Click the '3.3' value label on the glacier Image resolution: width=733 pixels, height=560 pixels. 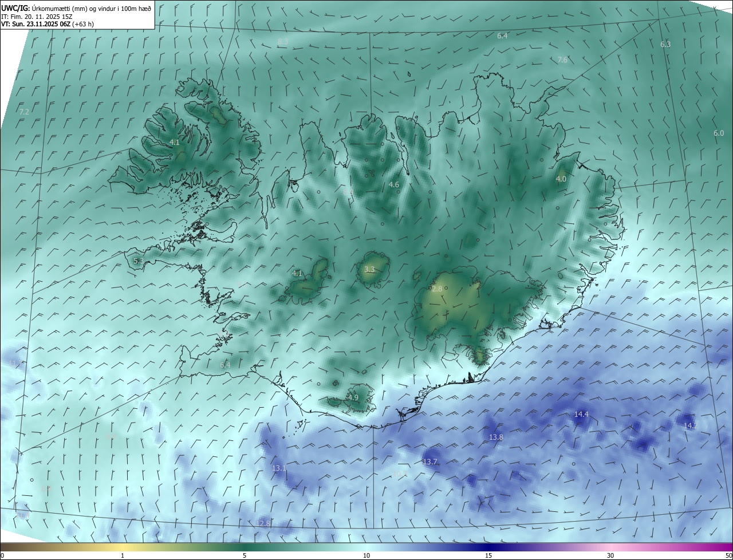click(x=369, y=270)
